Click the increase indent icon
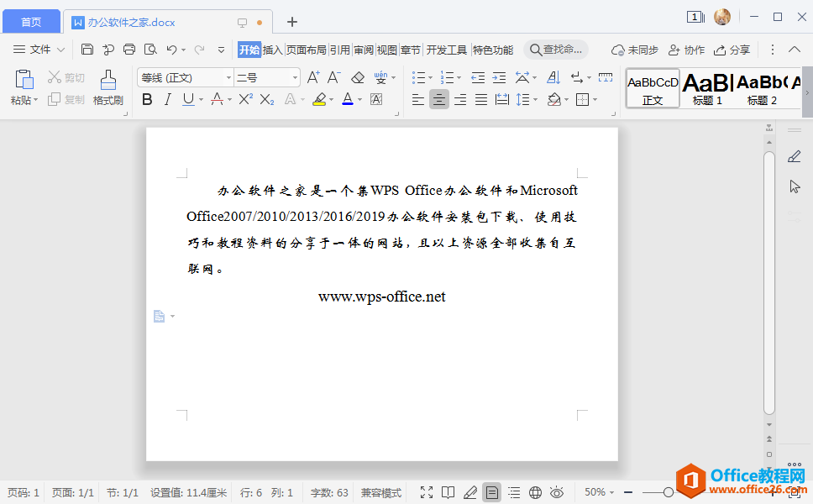 [499, 78]
